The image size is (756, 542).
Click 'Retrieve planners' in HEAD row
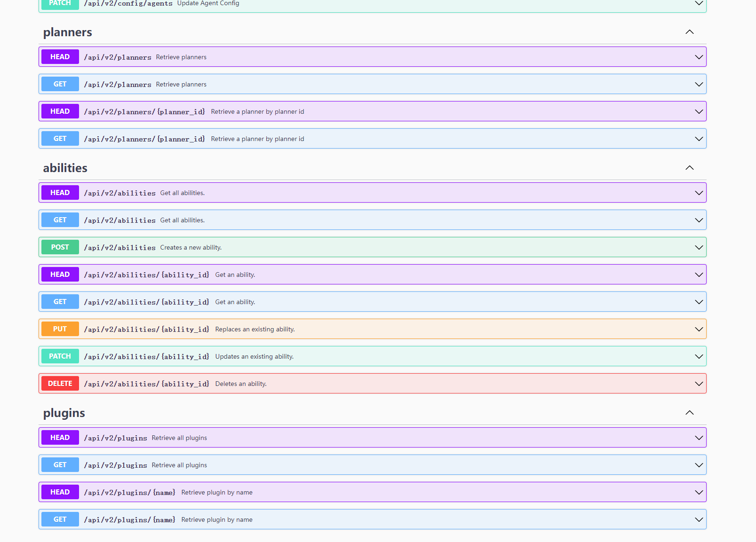181,57
